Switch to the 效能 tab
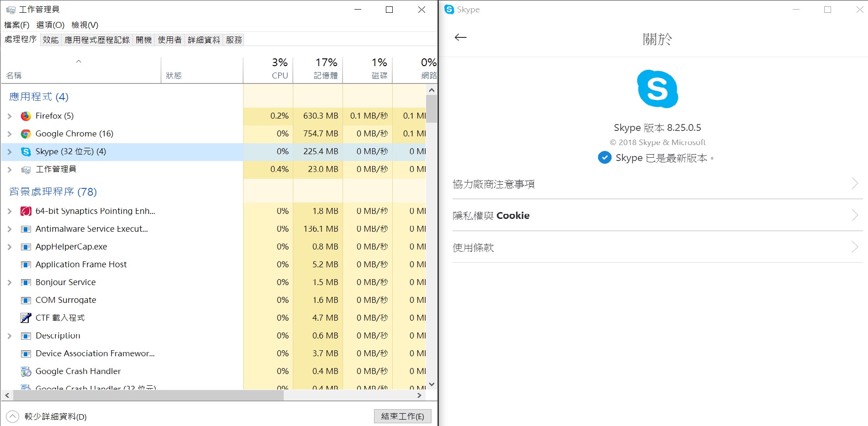868x426 pixels. [x=51, y=40]
